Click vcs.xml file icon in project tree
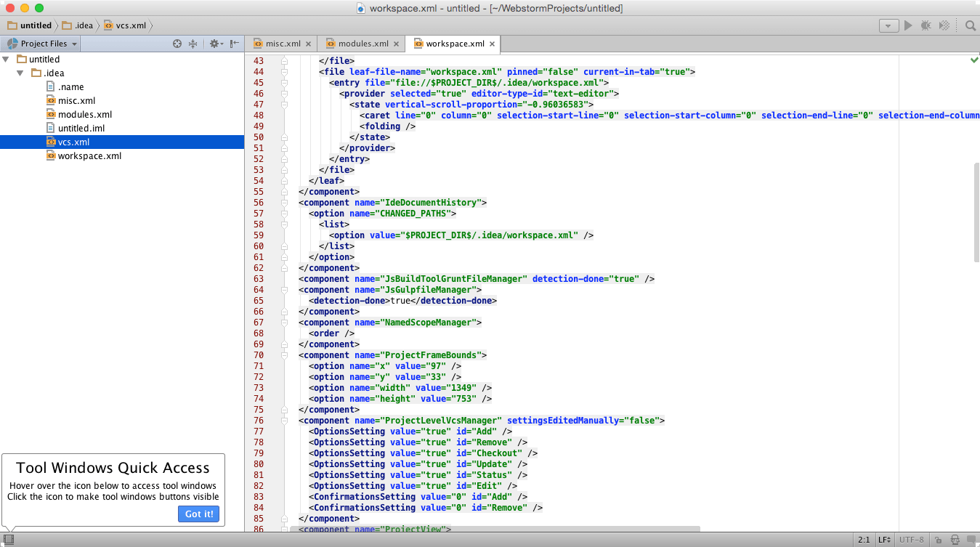980x547 pixels. 51,142
